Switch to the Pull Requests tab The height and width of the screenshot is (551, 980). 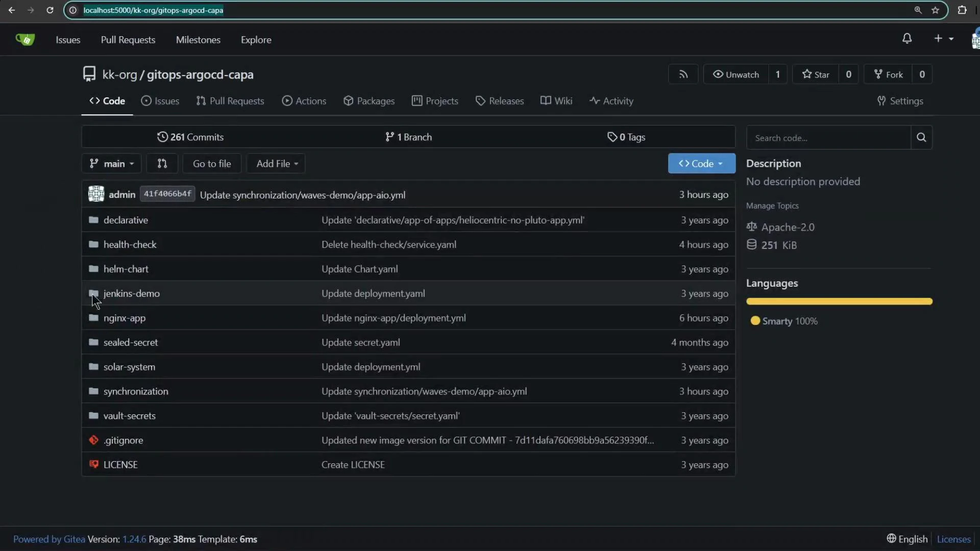point(230,101)
